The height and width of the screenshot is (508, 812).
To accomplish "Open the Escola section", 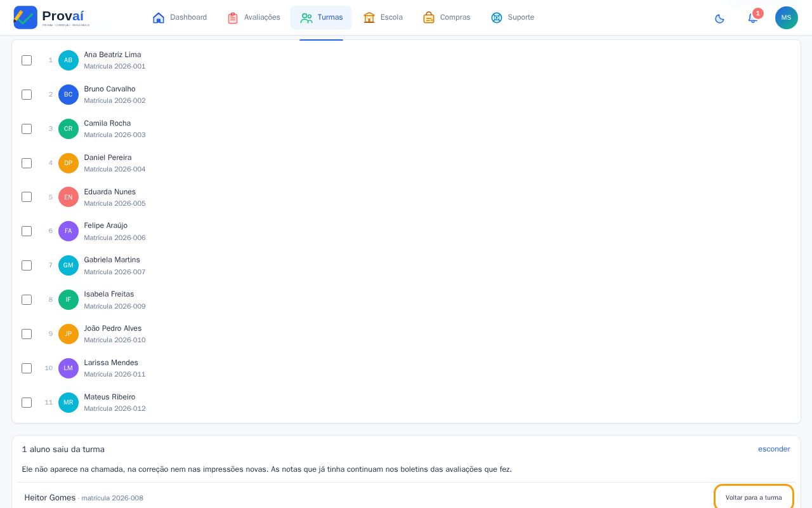I will (383, 18).
